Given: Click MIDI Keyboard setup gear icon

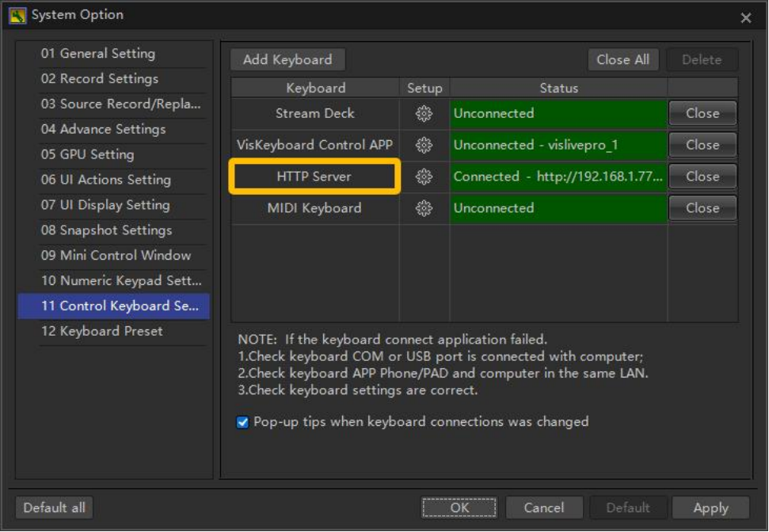Looking at the screenshot, I should point(424,209).
